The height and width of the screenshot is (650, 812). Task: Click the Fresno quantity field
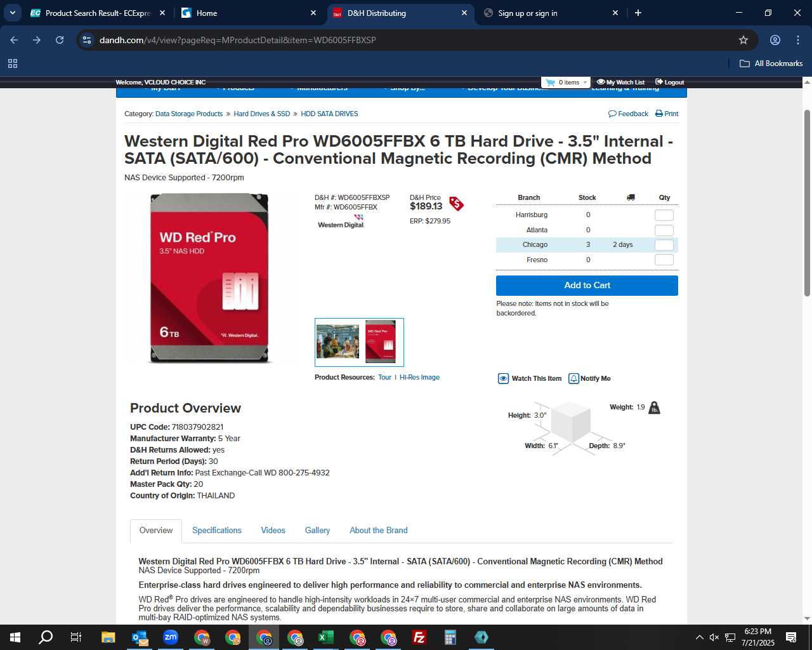click(x=664, y=260)
